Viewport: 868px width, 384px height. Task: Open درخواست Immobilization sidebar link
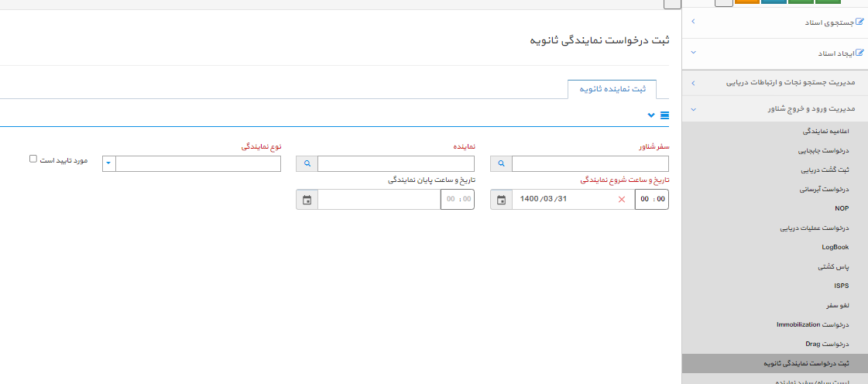click(813, 325)
